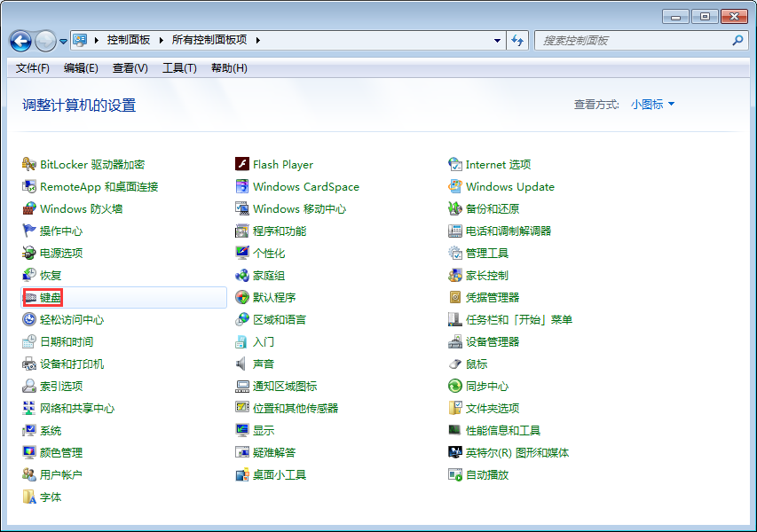Screen dimensions: 757x532
Task: Click the Windows Update icon
Action: tap(455, 186)
